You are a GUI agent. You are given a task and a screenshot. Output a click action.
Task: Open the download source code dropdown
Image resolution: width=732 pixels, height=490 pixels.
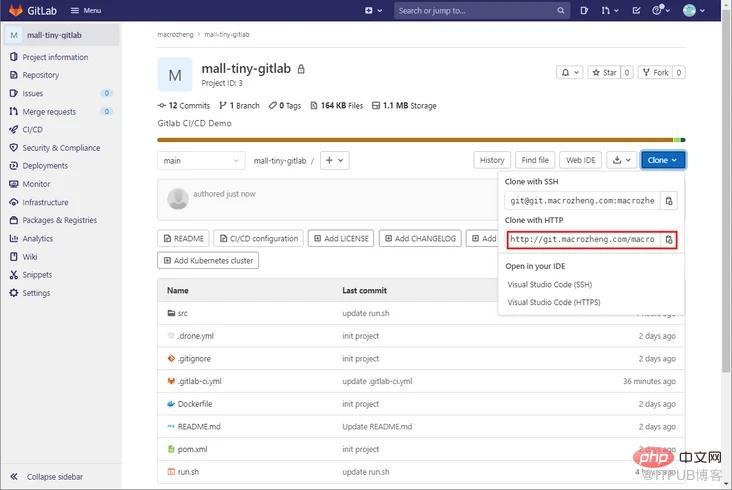click(x=621, y=160)
